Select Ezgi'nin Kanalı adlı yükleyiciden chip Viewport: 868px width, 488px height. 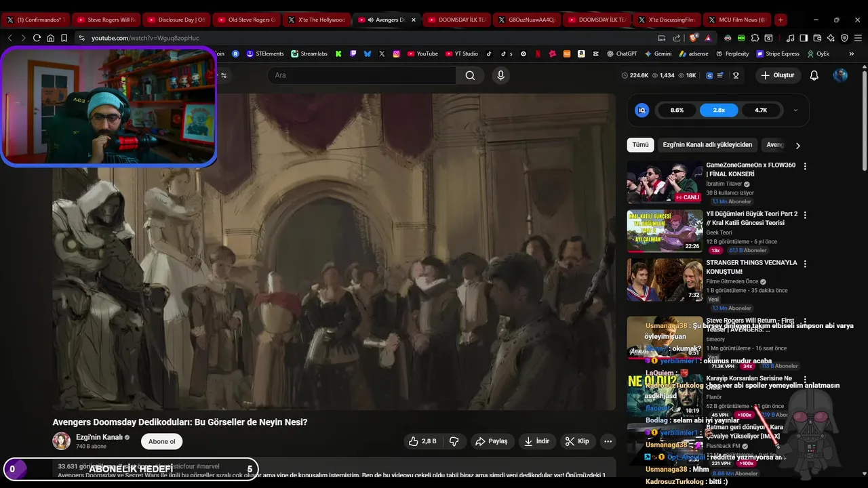click(x=707, y=145)
